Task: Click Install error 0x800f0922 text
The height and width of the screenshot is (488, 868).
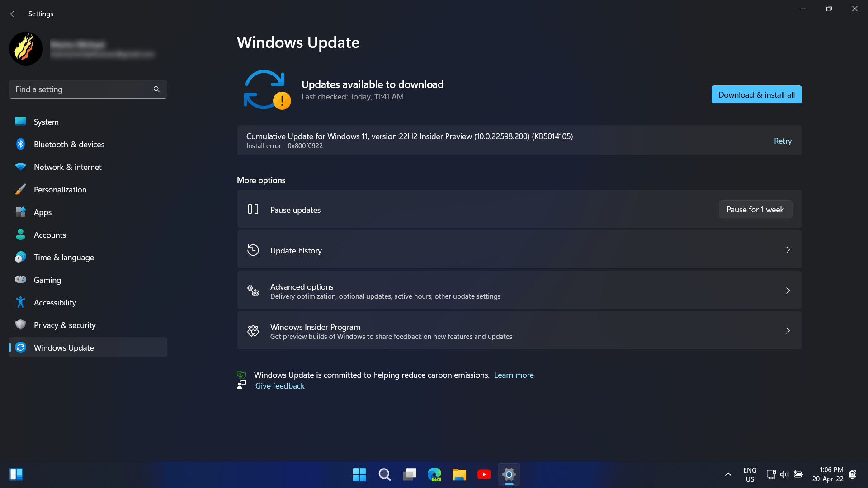Action: [x=284, y=146]
